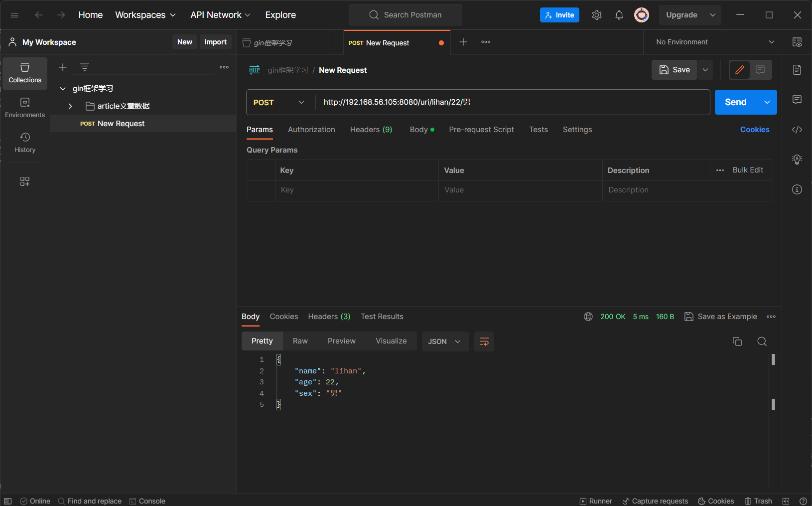Open configure workspace sidebar icon
This screenshot has width=812, height=506.
coord(25,181)
